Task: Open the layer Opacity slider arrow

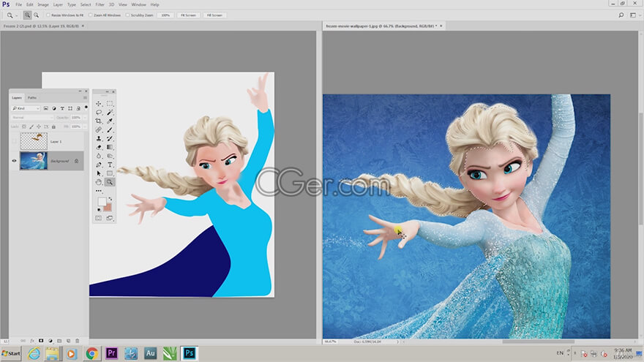Action: point(85,118)
